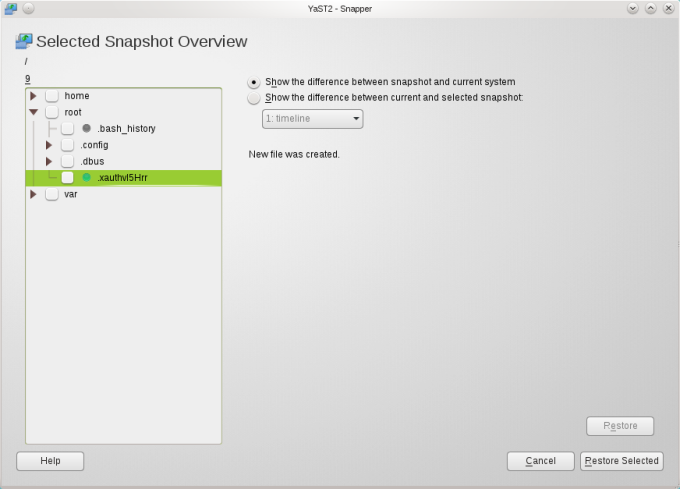The width and height of the screenshot is (680, 489).
Task: Expand the .config tree node
Action: click(x=49, y=145)
